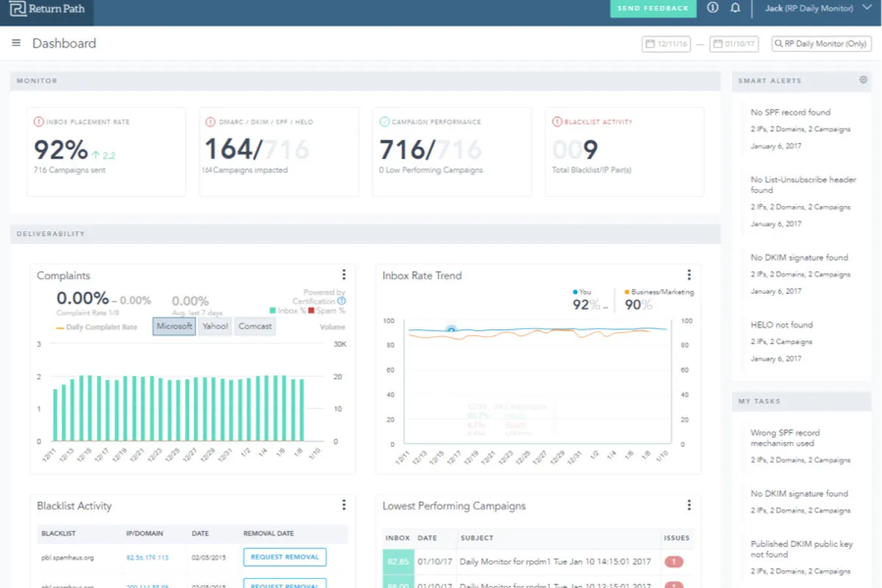Open Smart Alerts settings gear
The height and width of the screenshot is (588, 882).
pos(864,80)
